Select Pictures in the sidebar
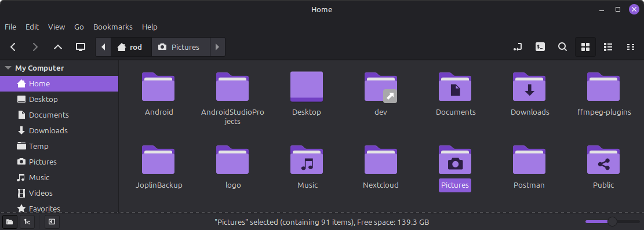Viewport: 644px width, 230px height. tap(59, 162)
